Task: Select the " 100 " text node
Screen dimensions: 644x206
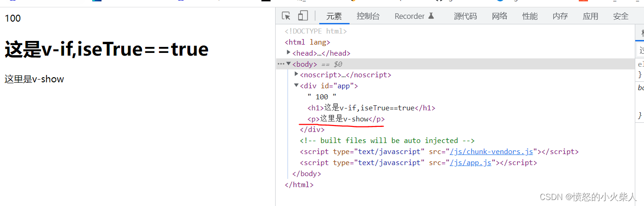Action: 322,97
